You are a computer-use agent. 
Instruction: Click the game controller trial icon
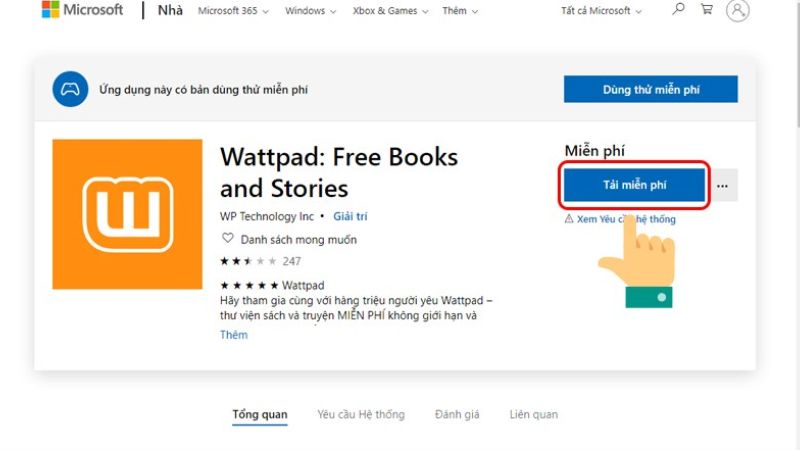71,89
